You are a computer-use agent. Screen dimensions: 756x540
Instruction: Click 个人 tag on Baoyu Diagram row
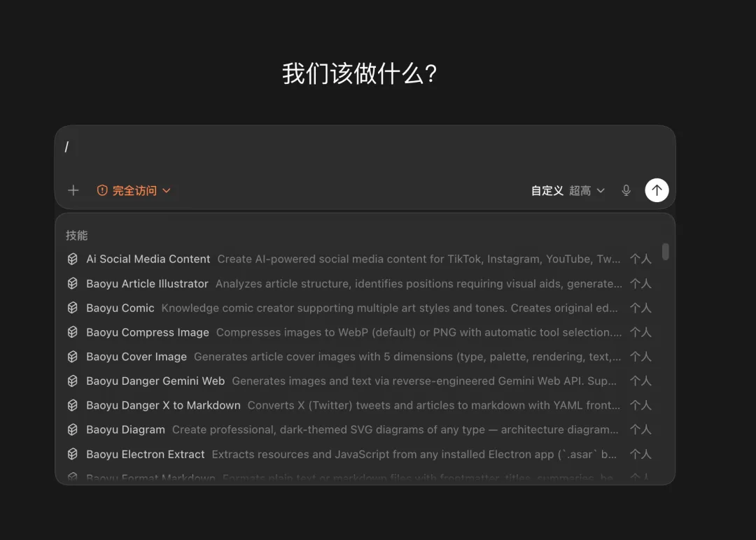click(640, 429)
